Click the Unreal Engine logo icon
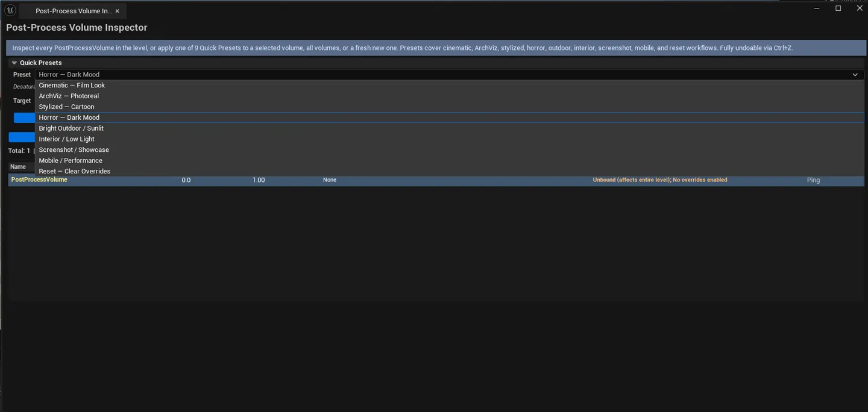Viewport: 868px width, 412px height. click(10, 10)
